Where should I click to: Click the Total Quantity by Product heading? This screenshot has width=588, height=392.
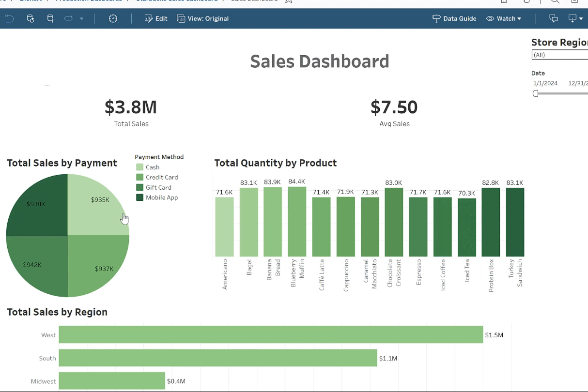pos(276,163)
